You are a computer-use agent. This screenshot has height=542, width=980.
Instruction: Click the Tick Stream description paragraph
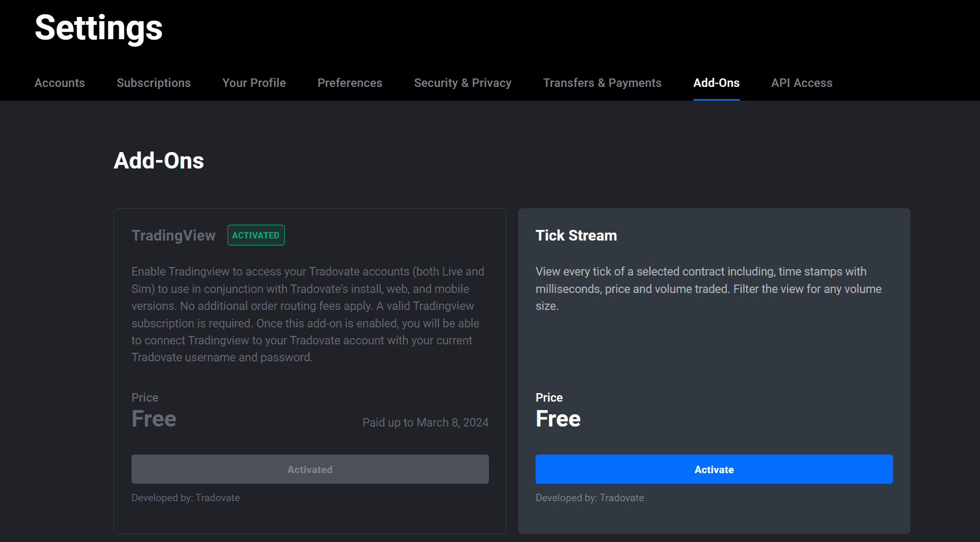708,289
